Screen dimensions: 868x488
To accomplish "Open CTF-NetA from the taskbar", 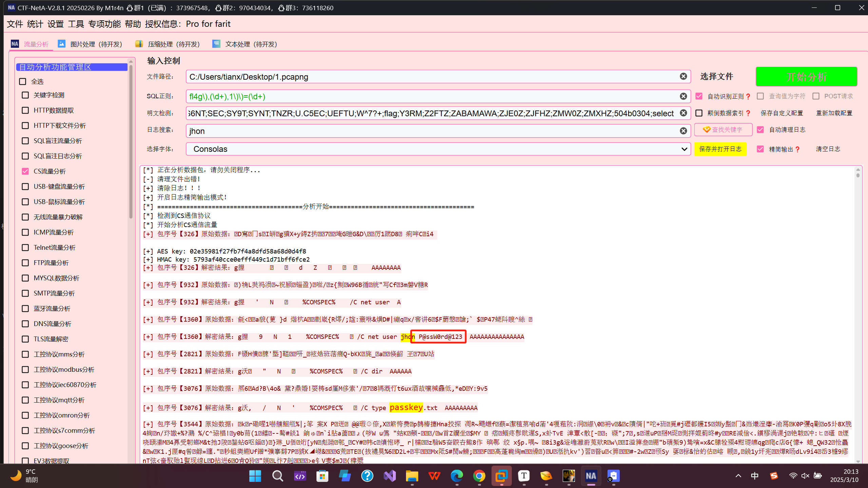I will tap(591, 476).
